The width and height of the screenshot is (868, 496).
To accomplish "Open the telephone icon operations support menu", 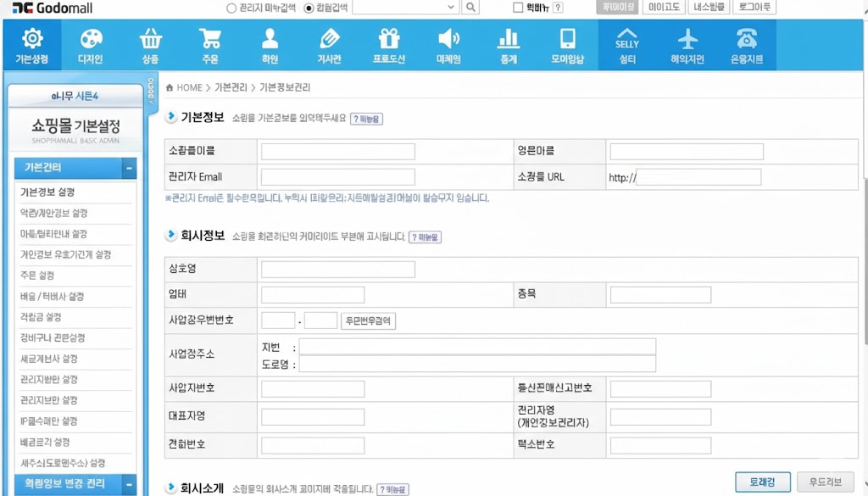I will 746,46.
